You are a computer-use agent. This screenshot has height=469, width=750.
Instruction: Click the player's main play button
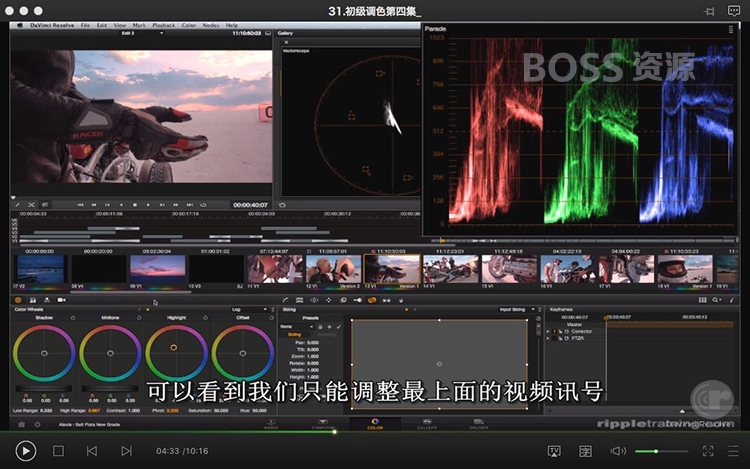pyautogui.click(x=25, y=451)
